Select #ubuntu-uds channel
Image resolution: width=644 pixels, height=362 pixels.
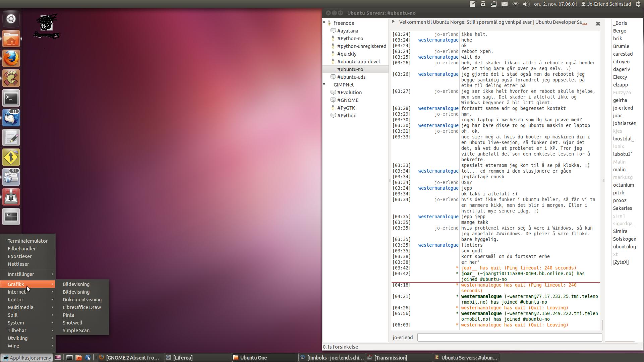pyautogui.click(x=351, y=77)
